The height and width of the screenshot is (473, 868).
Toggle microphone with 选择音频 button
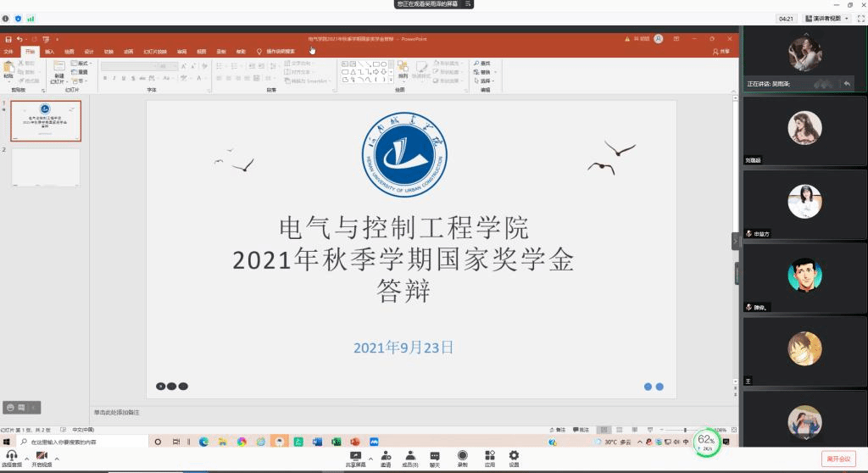coord(12,456)
